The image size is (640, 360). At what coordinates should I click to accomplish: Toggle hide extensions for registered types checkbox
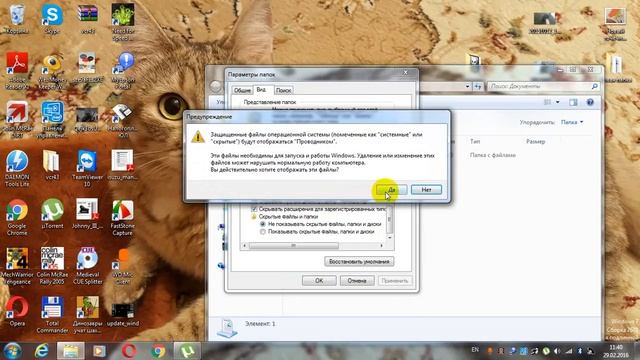pos(254,209)
